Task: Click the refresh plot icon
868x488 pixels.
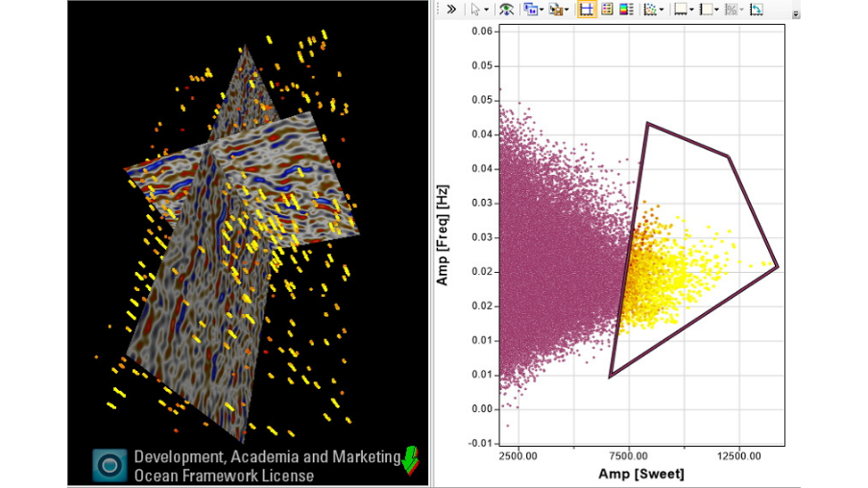Action: (757, 10)
